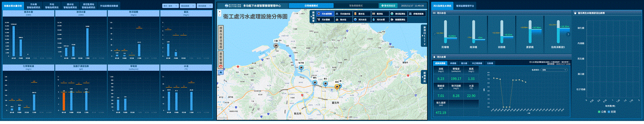Image resolution: width=644 pixels, height=124 pixels.
Task: Click the 基隆市 map label
Action: tap(405, 62)
